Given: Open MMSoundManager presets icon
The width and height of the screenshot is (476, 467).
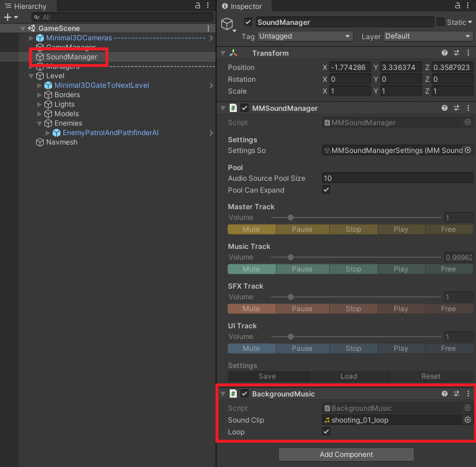Looking at the screenshot, I should pyautogui.click(x=456, y=108).
